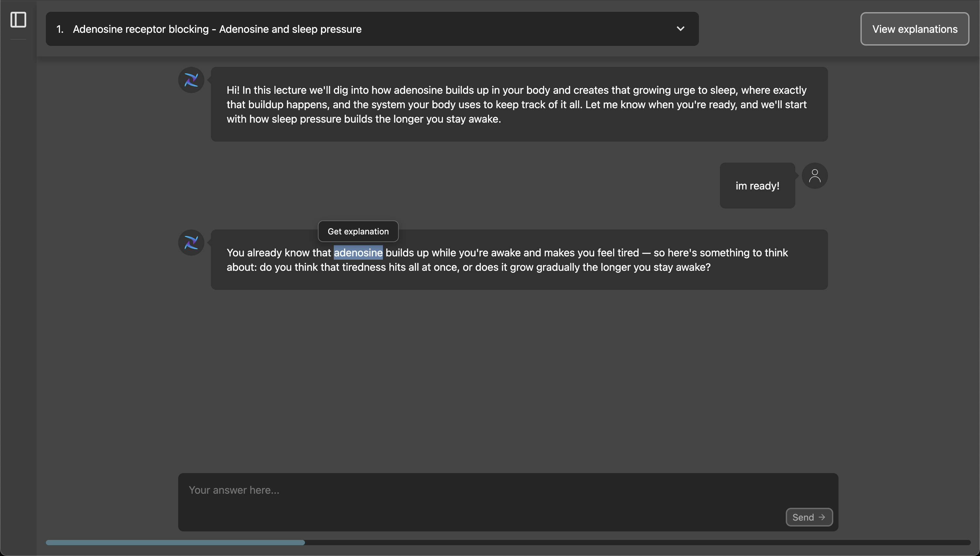Focus the Your answer here input field
980x556 pixels.
(508, 502)
